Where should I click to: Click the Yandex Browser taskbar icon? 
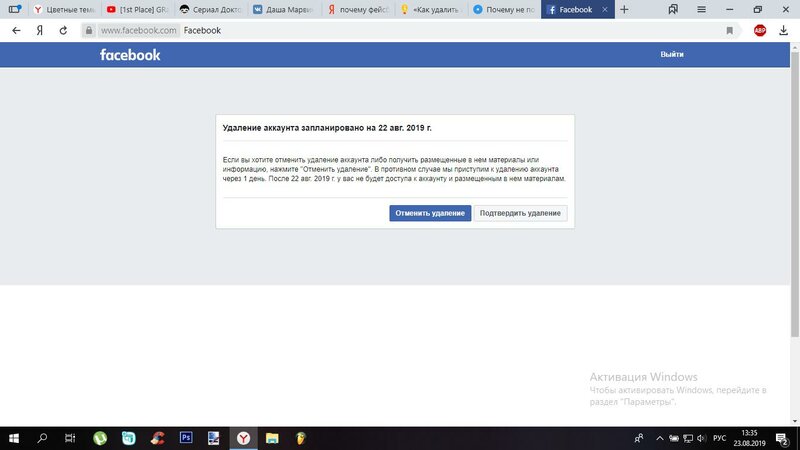(243, 438)
